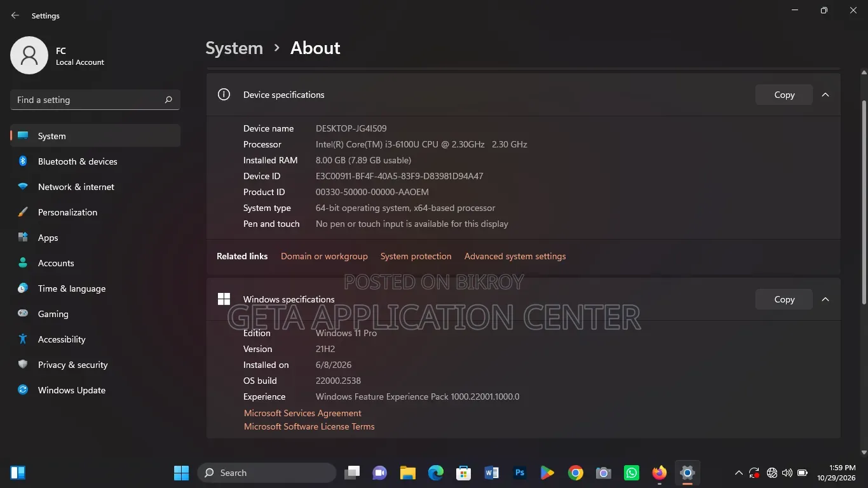Open Microsoft Store from the taskbar
Screen dimensions: 868x488
pos(463,473)
